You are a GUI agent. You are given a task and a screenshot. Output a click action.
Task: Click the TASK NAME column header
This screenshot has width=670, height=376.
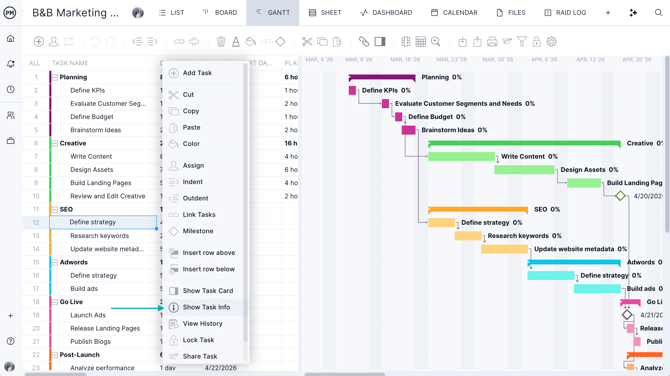click(70, 63)
